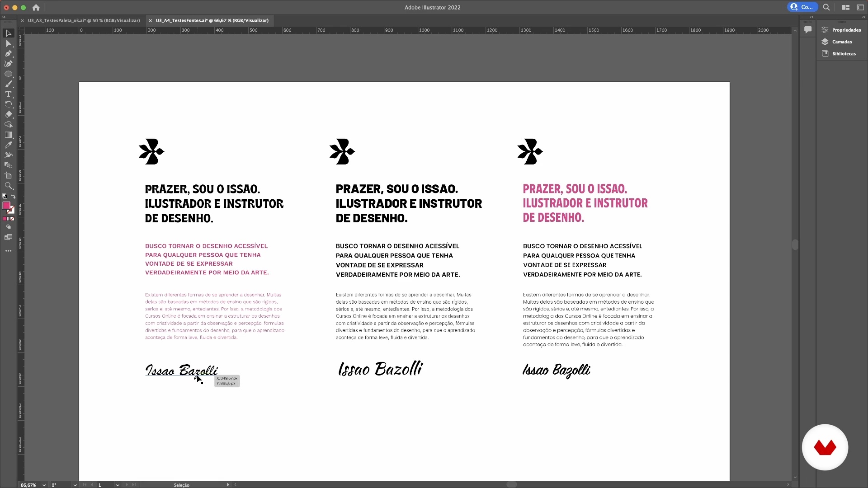Viewport: 868px width, 488px height.
Task: Select the Curvature tool
Action: coord(8,64)
